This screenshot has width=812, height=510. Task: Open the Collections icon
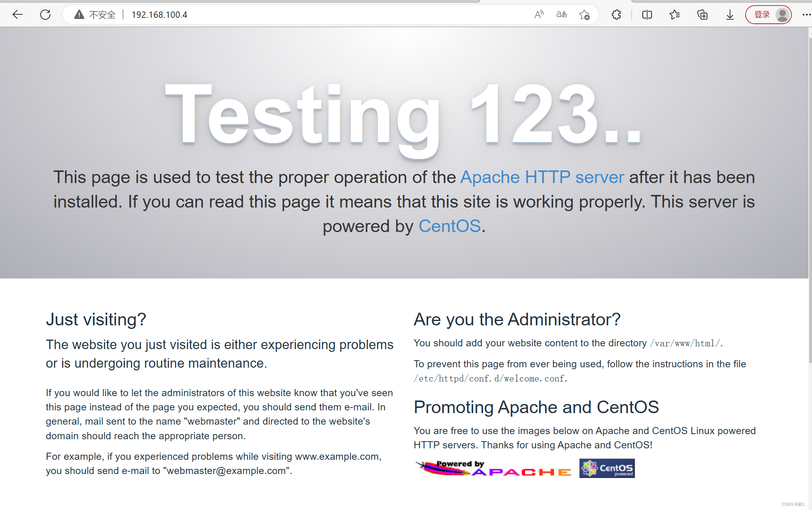point(702,15)
